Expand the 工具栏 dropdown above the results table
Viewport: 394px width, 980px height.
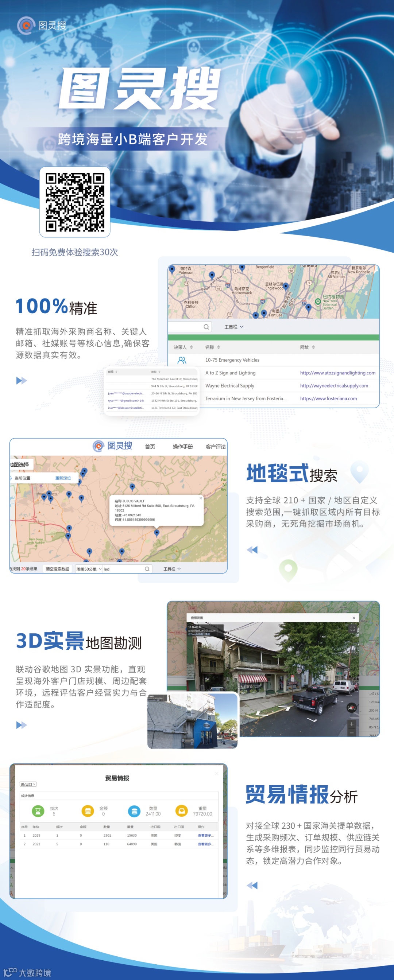pyautogui.click(x=234, y=327)
